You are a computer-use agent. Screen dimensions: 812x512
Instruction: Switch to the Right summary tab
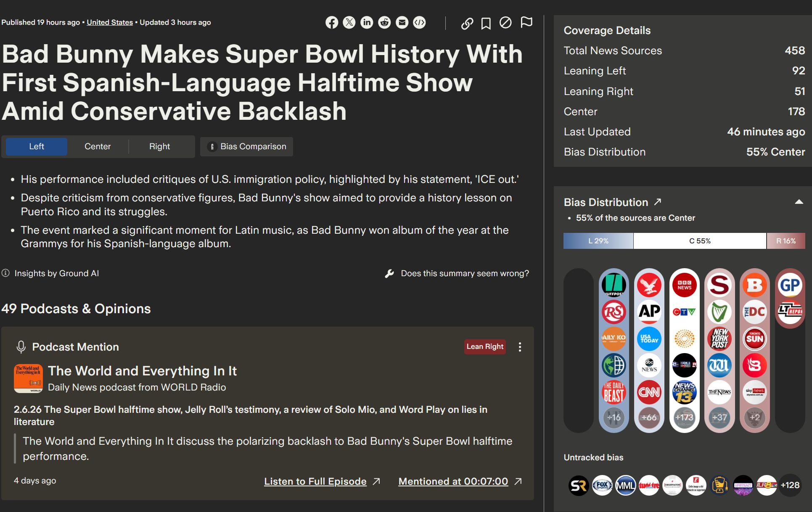(159, 146)
